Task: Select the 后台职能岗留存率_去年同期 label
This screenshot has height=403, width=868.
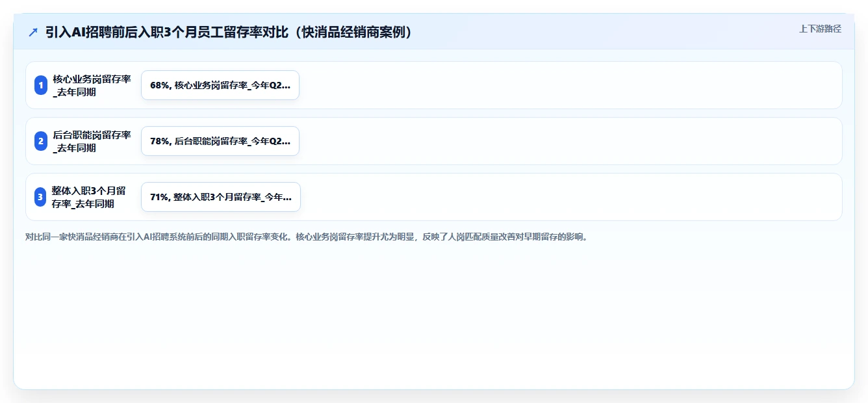Action: coord(92,141)
